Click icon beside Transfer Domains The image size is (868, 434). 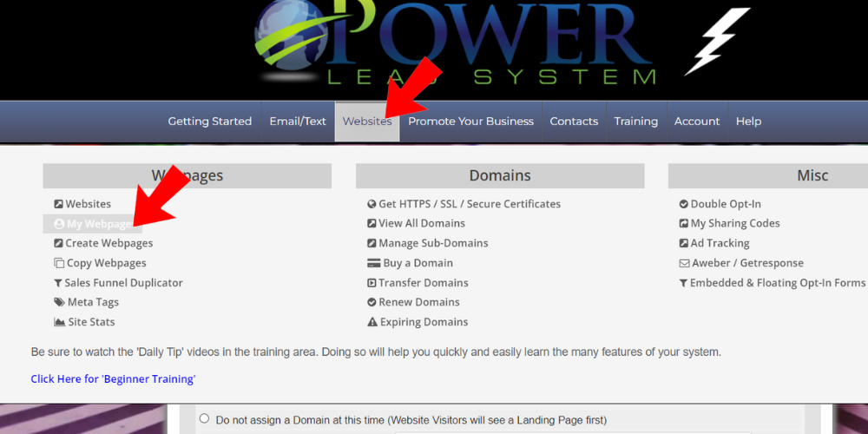pos(372,283)
